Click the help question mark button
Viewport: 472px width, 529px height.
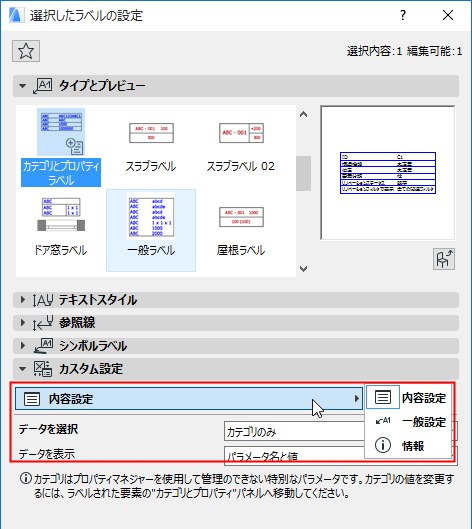403,15
